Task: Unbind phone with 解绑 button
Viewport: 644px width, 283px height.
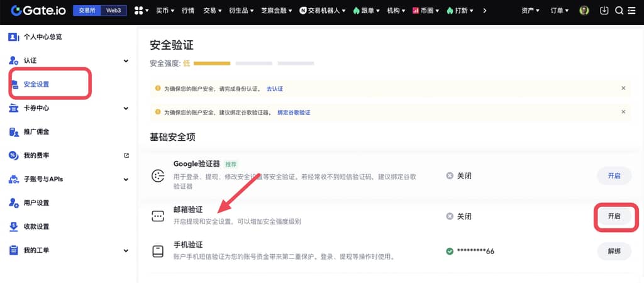Action: point(614,251)
